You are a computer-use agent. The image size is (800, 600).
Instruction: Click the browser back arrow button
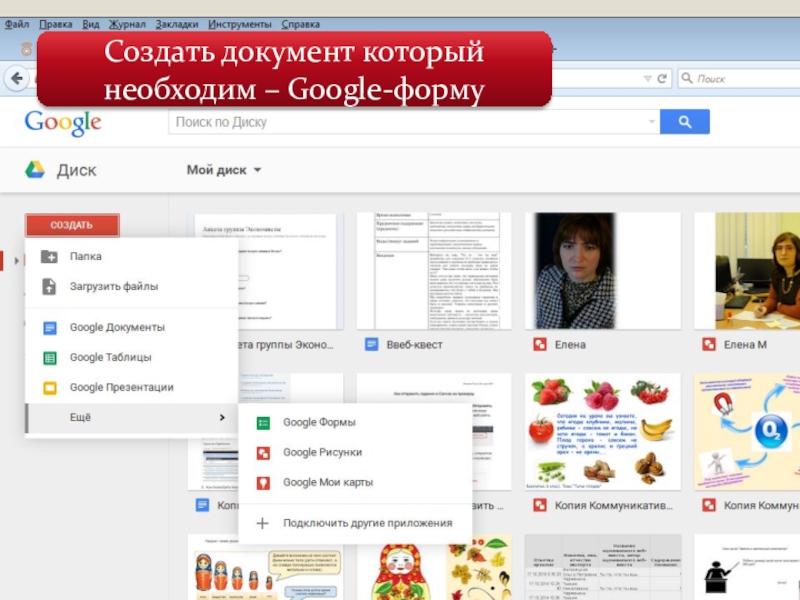point(17,79)
